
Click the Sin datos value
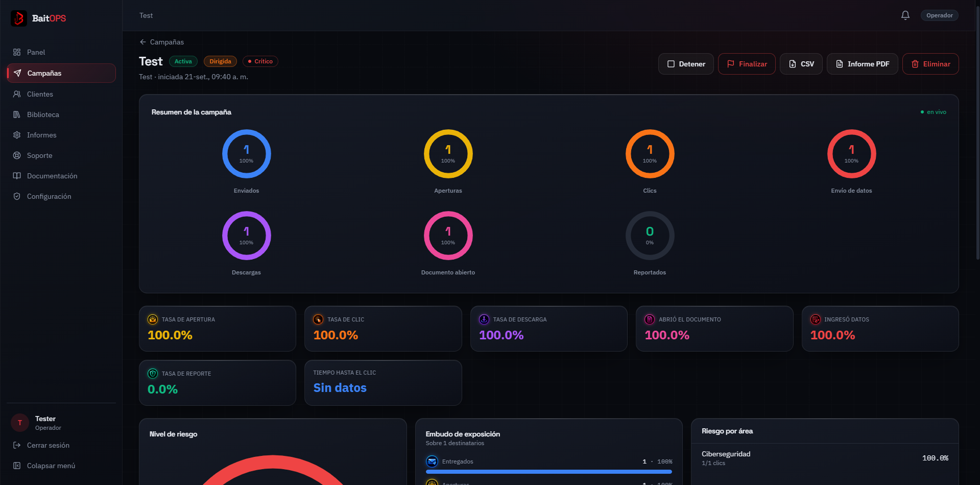point(340,388)
